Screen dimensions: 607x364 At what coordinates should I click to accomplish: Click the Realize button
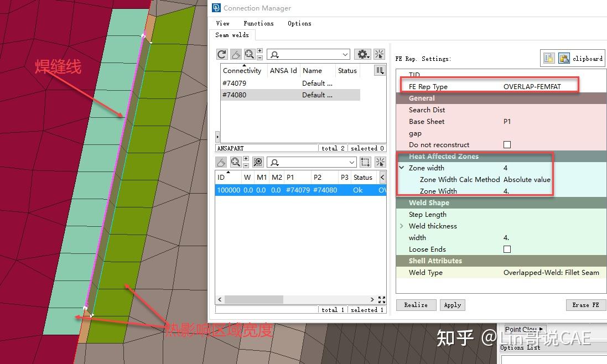coord(416,305)
